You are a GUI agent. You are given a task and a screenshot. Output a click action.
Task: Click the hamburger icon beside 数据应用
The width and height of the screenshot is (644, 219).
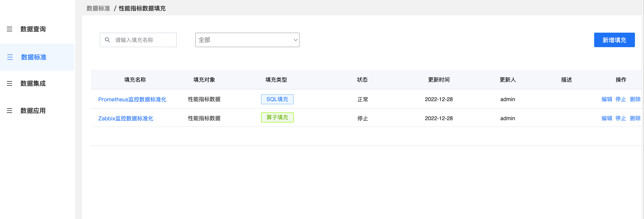pyautogui.click(x=10, y=110)
